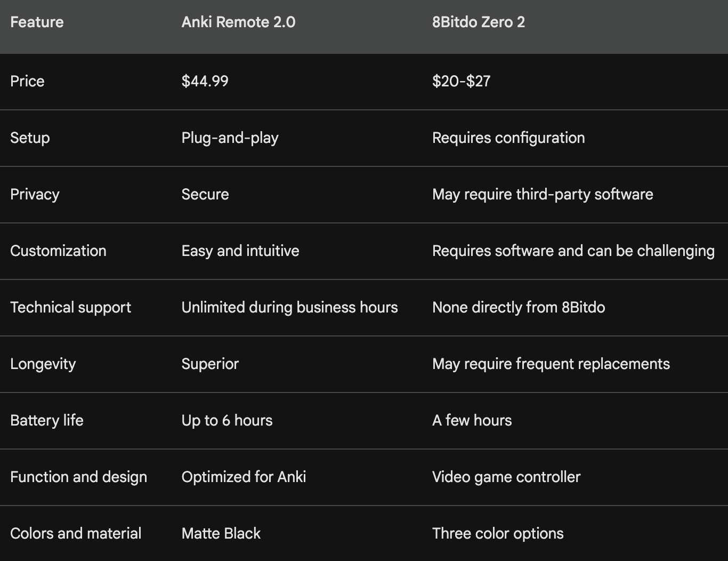The width and height of the screenshot is (728, 561).
Task: Select the Technical support row label
Action: click(70, 307)
